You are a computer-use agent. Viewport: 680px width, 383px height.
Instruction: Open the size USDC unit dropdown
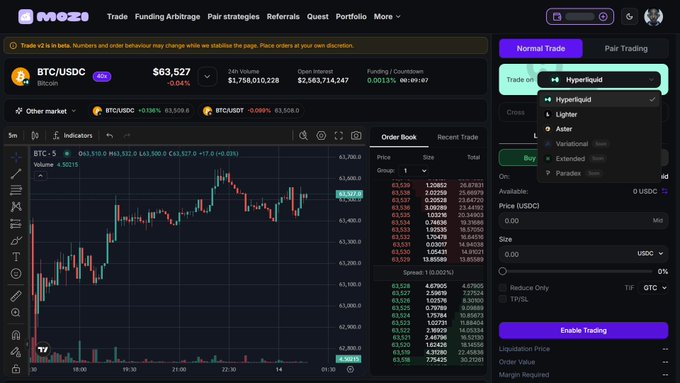click(650, 254)
